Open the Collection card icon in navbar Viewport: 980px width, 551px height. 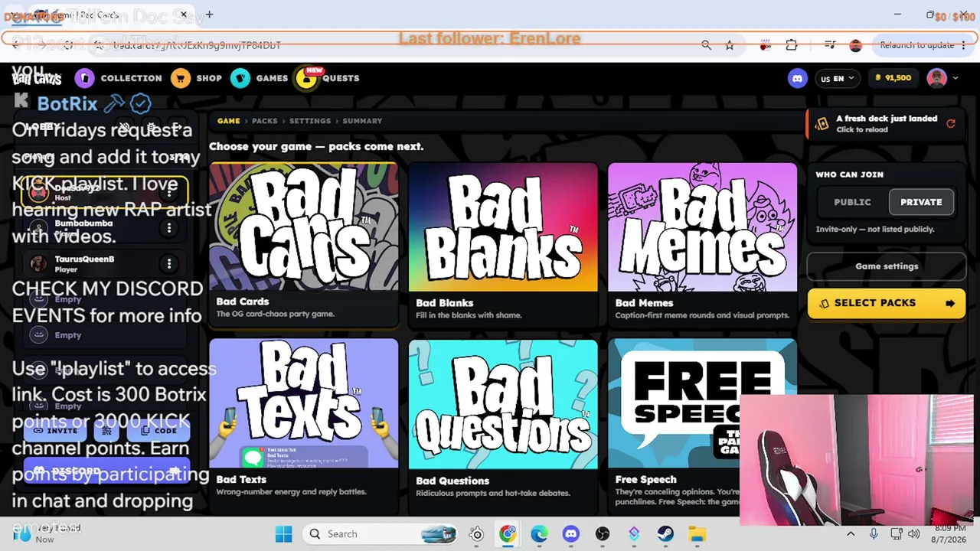pos(85,78)
